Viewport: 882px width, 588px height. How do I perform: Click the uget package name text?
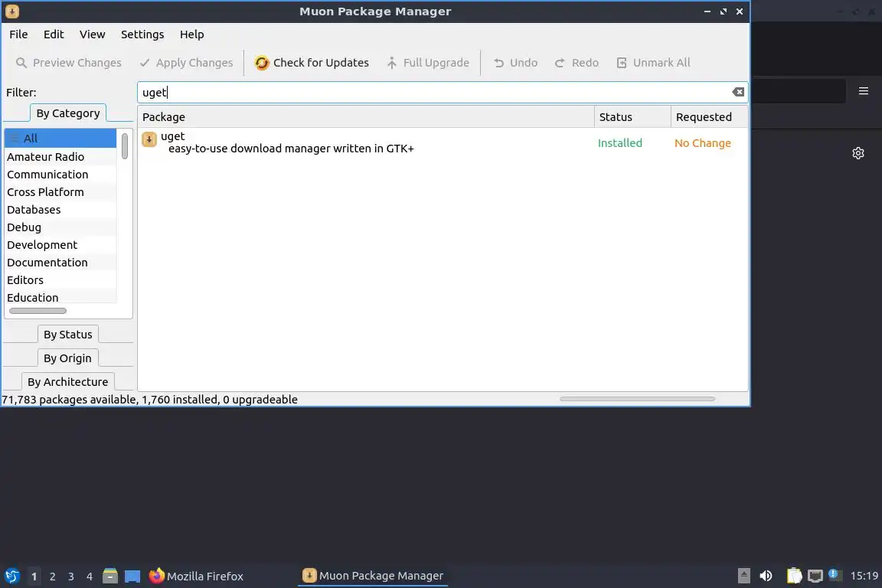coord(173,136)
